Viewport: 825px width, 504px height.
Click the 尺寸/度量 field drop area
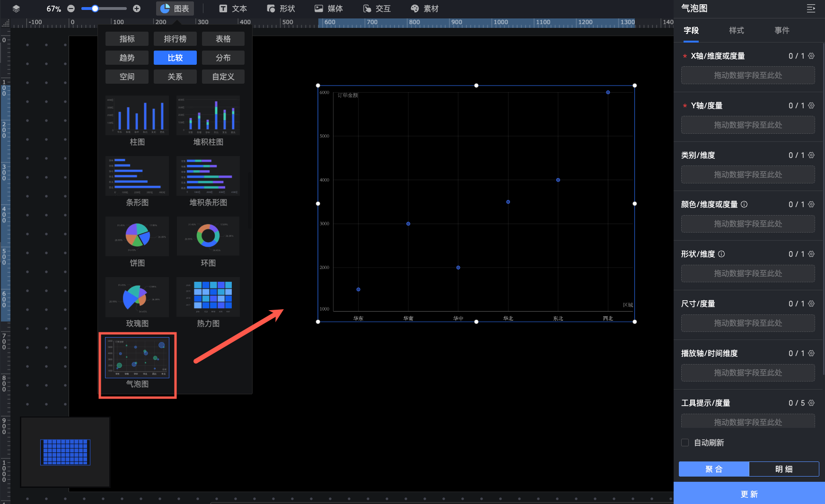748,323
